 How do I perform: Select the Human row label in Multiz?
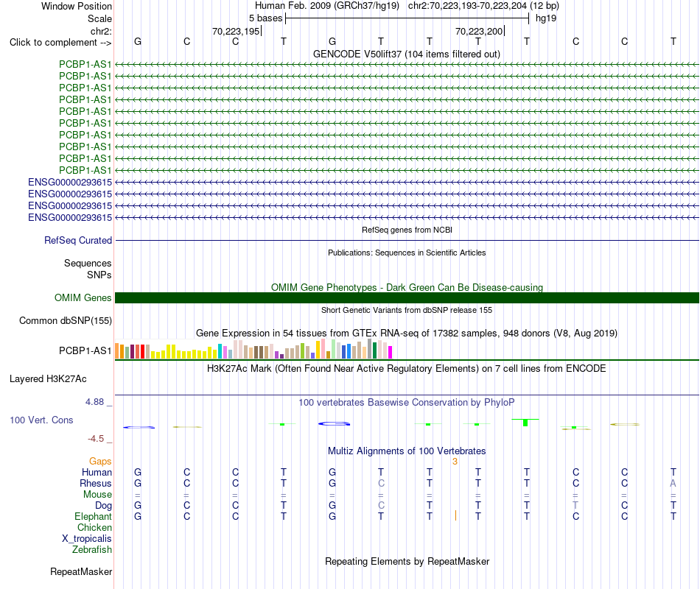[x=97, y=473]
